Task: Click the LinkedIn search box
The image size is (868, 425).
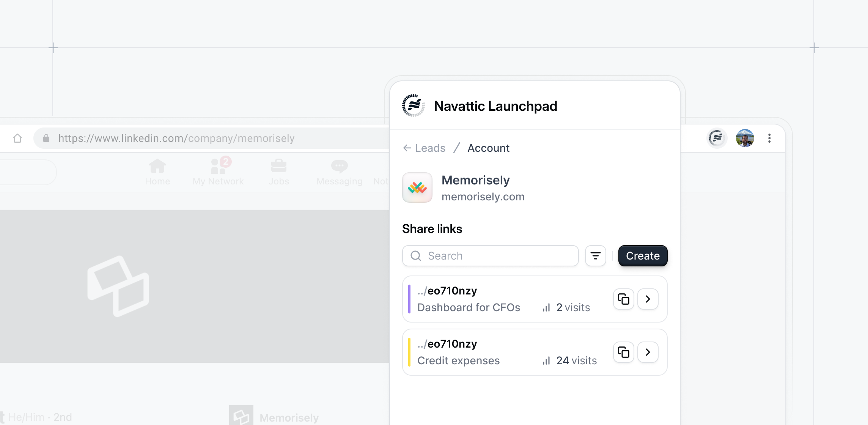Action: pos(28,172)
